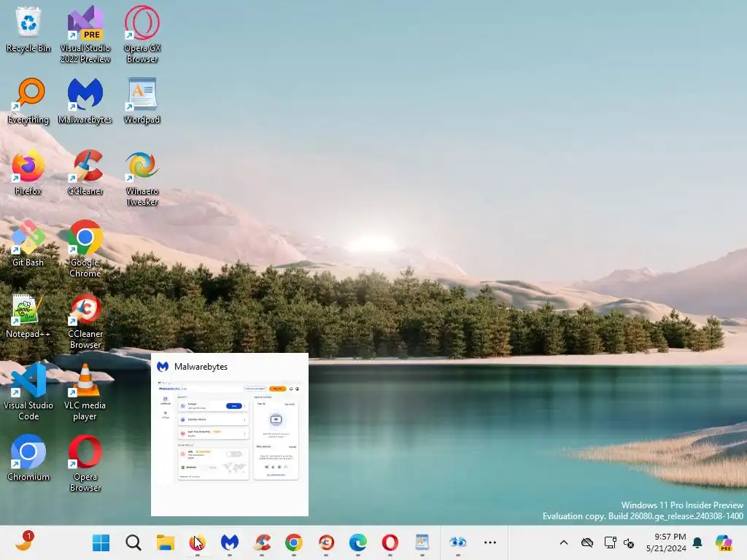The image size is (747, 560).
Task: Click the Malwarebytes desktop shortcut
Action: point(85,101)
